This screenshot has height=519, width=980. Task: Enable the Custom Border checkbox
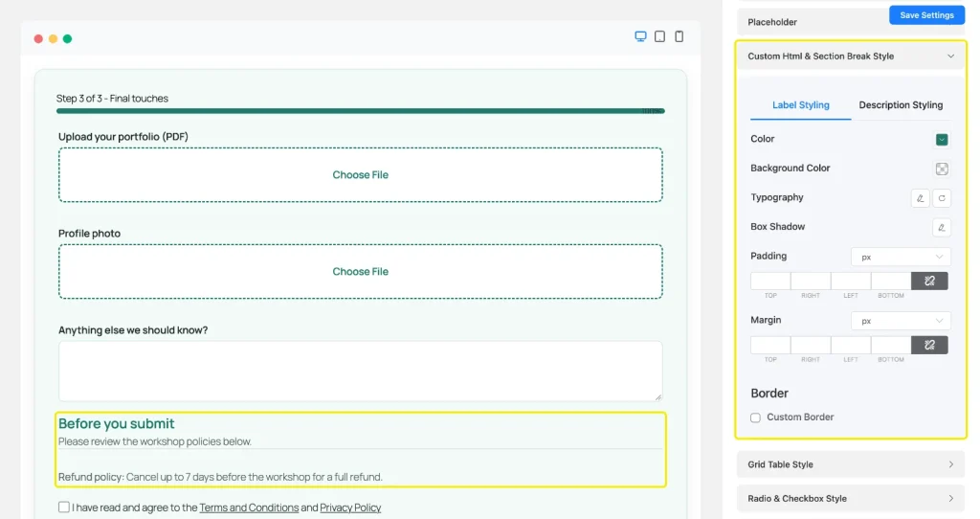tap(755, 417)
